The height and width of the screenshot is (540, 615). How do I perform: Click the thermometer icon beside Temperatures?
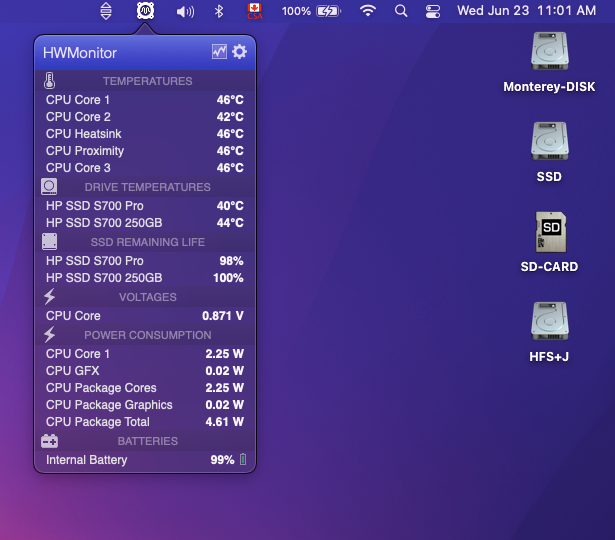tap(49, 81)
